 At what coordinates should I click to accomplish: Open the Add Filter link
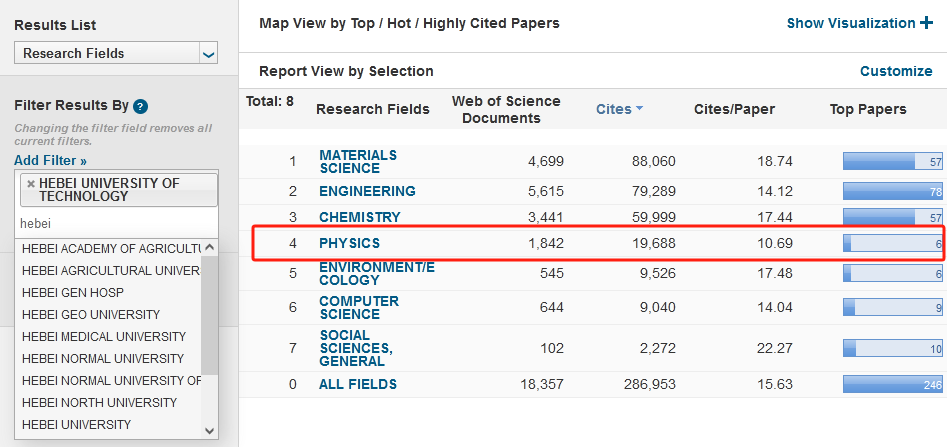(x=50, y=160)
